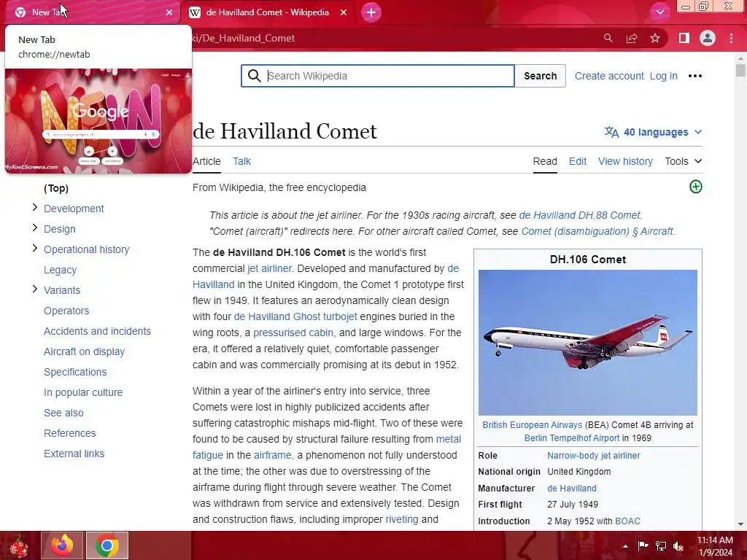Open the 40 languages dropdown
Screen dimensions: 747x560
coord(653,132)
